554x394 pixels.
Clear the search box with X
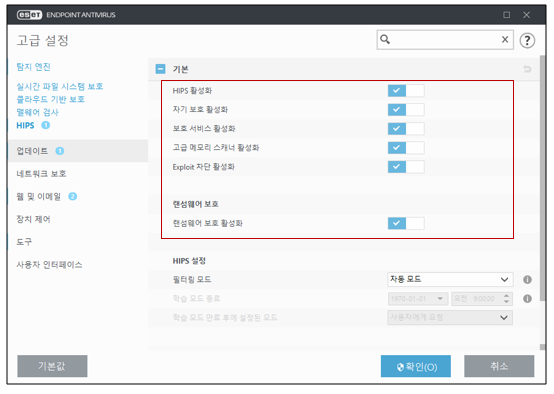click(505, 40)
